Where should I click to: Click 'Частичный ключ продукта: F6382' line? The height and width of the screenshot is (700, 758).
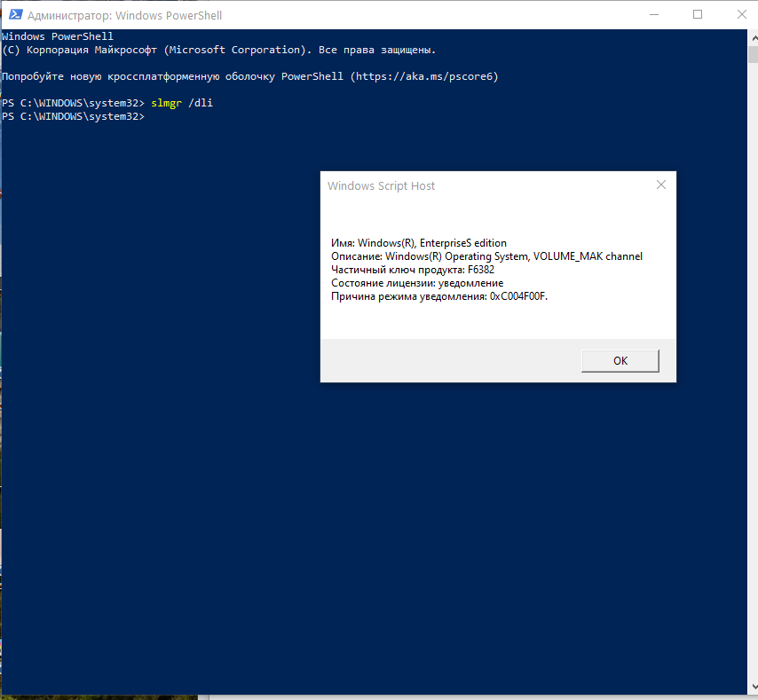click(413, 270)
